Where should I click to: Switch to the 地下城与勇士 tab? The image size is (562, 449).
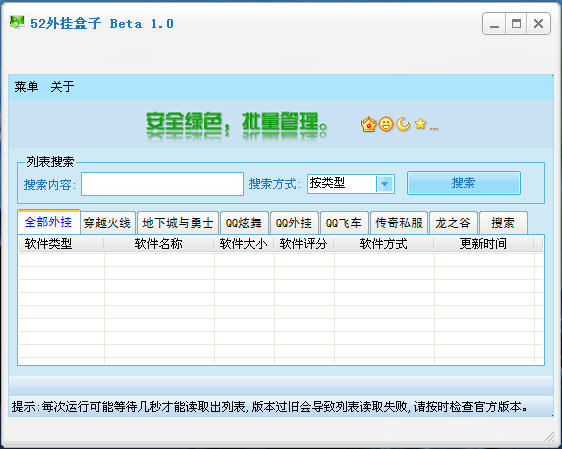[x=178, y=223]
